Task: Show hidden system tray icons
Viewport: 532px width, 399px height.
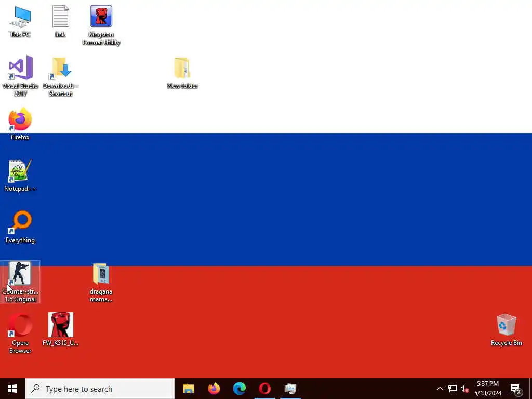Action: pyautogui.click(x=440, y=389)
